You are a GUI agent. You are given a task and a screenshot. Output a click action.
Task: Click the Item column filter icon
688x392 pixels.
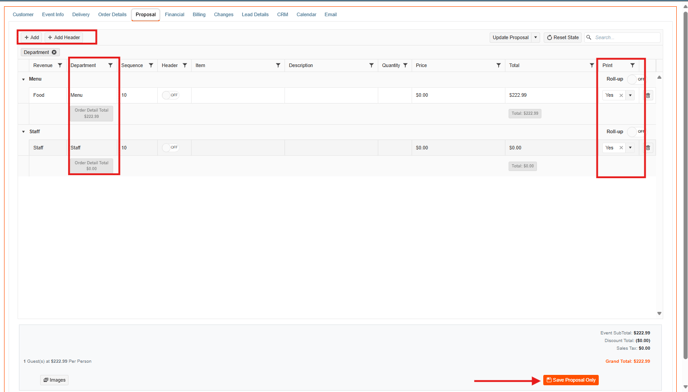[x=278, y=65]
